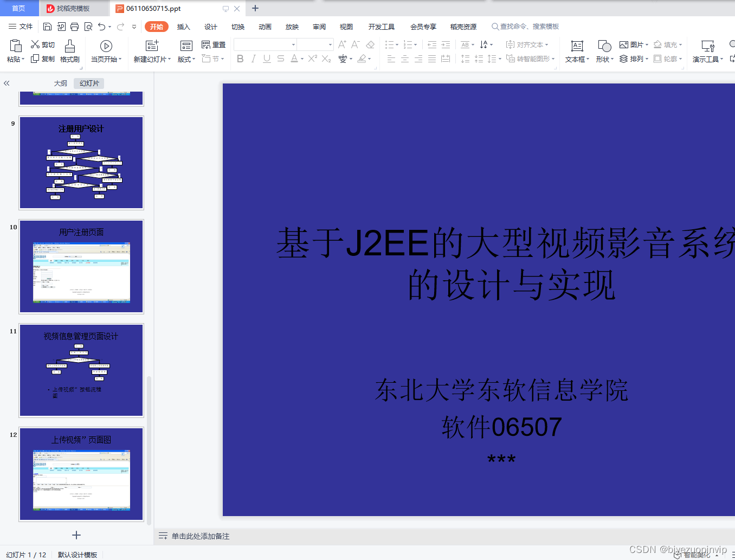Click the New Slide icon
This screenshot has height=560, width=735.
pyautogui.click(x=152, y=46)
